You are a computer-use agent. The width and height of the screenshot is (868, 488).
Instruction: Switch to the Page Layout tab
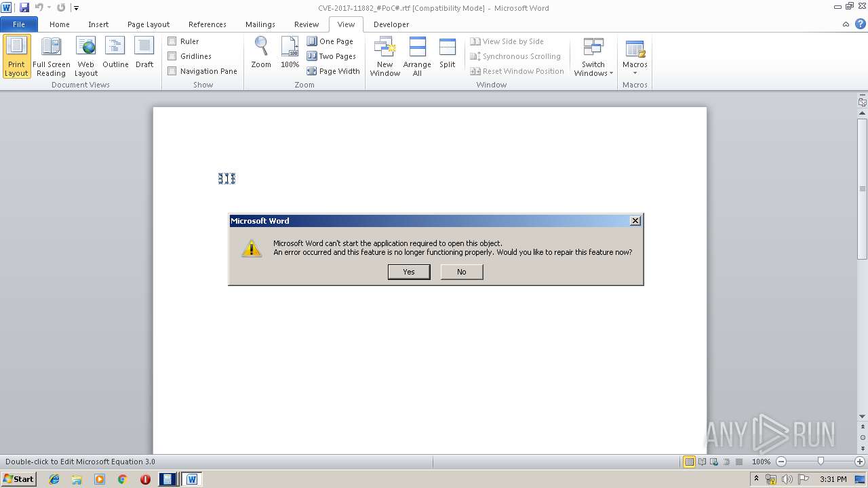[x=149, y=24]
